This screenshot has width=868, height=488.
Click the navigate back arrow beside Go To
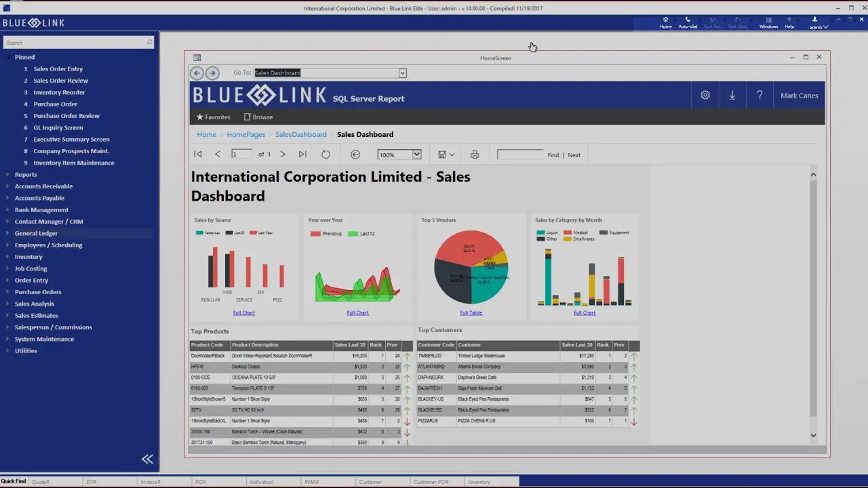[x=197, y=73]
